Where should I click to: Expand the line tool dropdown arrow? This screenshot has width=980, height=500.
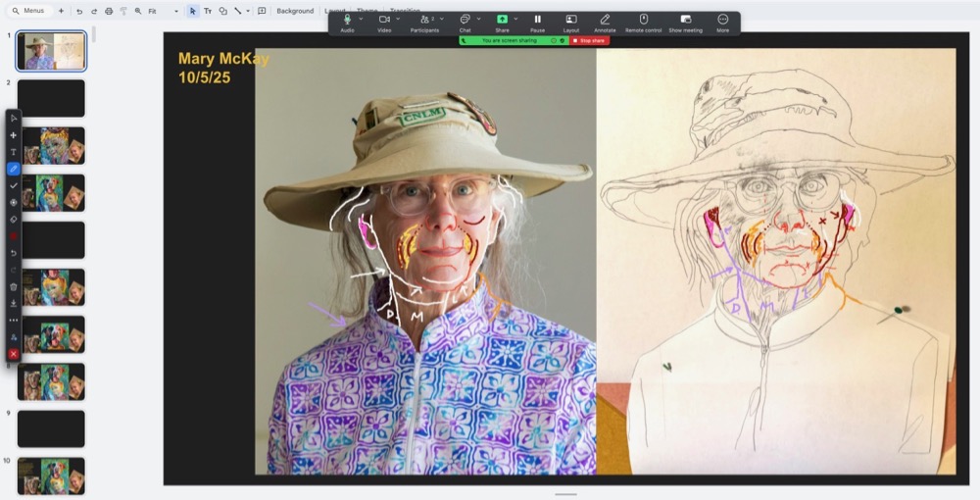248,11
